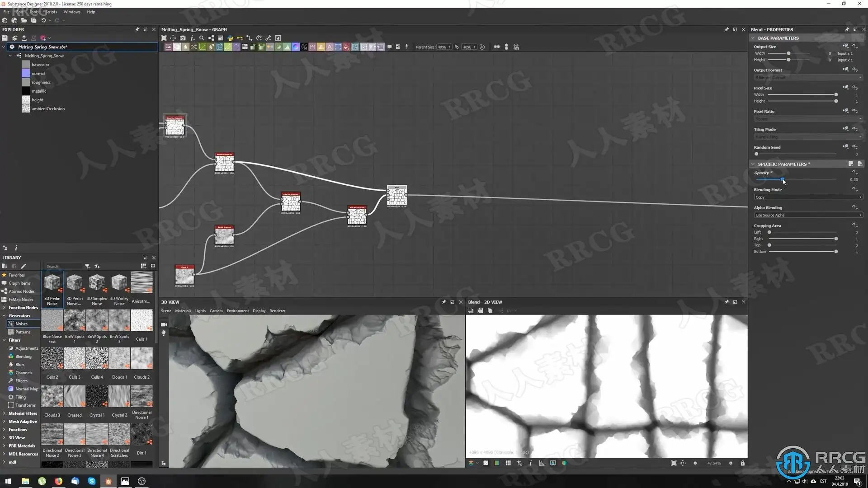Click the camera icon in 3D view sidebar
Image resolution: width=868 pixels, height=488 pixels.
(164, 324)
